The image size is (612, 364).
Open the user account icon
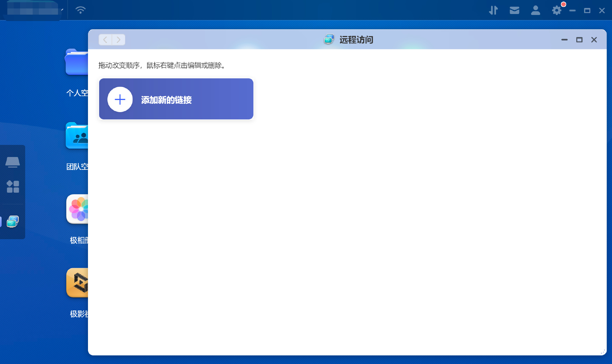coord(535,11)
